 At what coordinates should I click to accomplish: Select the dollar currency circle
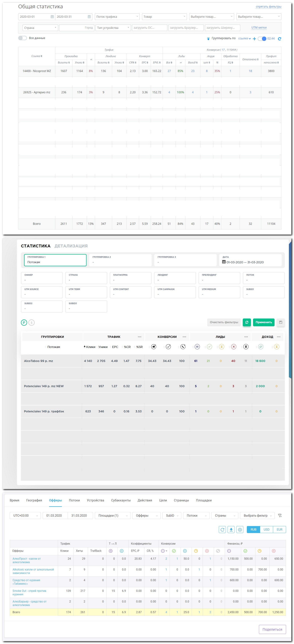[x=31, y=322]
